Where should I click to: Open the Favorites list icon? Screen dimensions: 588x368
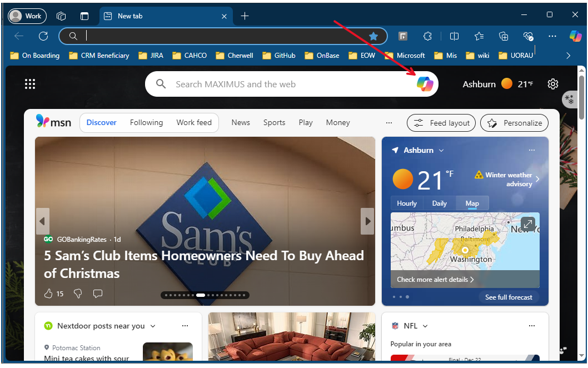(479, 36)
